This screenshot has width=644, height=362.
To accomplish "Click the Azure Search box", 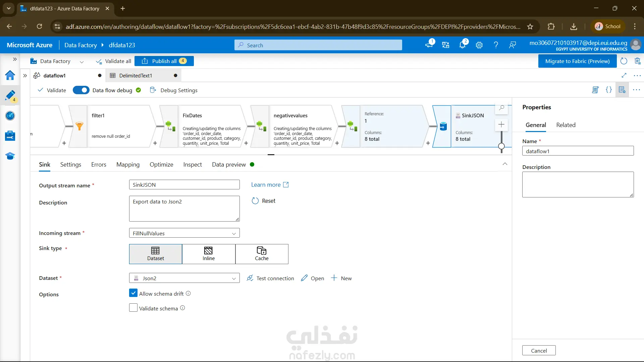I will coord(318,45).
